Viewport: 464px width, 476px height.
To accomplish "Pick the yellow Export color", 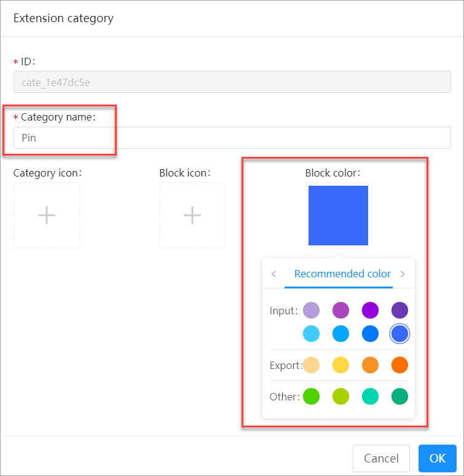I will pyautogui.click(x=340, y=365).
